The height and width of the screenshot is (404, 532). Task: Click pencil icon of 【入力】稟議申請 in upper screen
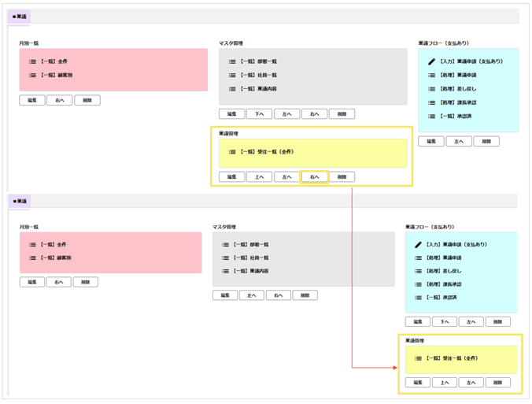[431, 61]
